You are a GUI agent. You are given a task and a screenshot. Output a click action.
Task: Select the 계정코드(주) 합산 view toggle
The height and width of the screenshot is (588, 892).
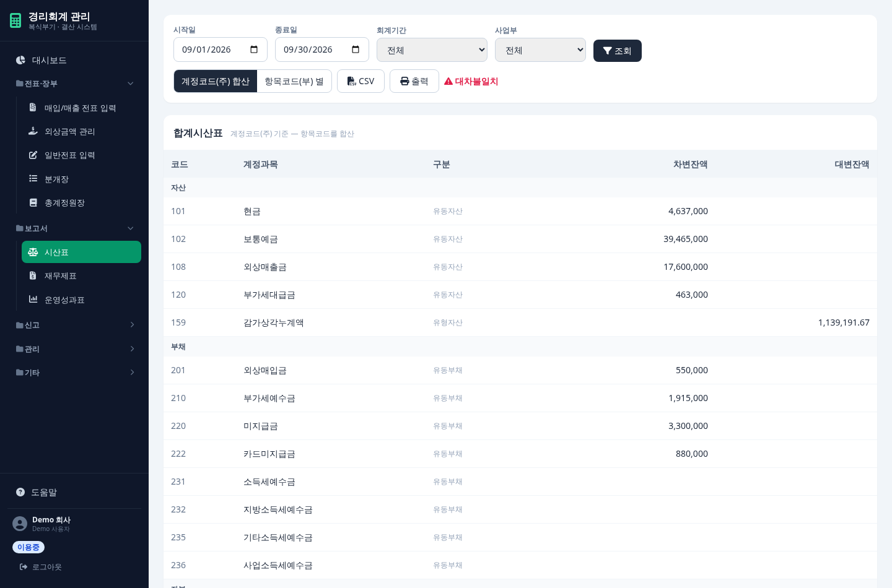coord(216,81)
